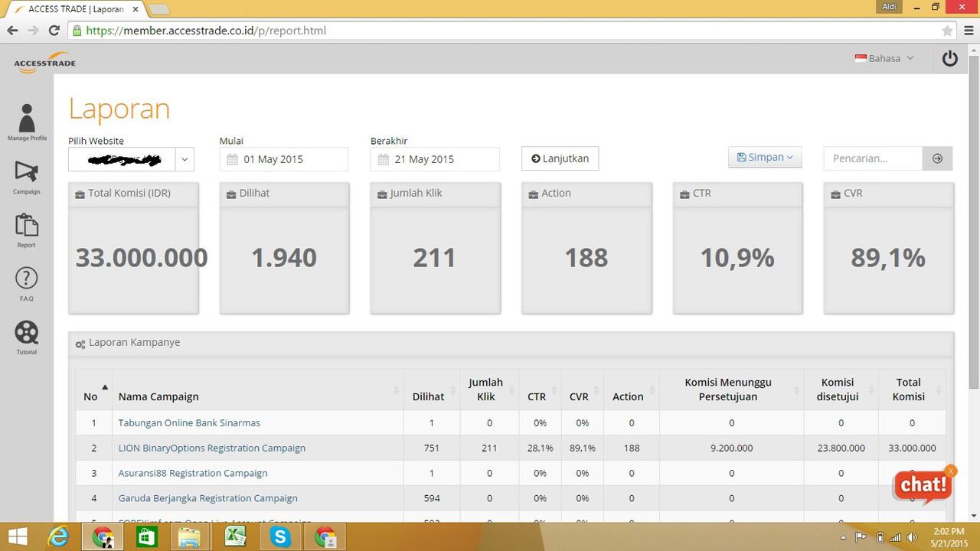Open Asuransi88 Registration Campaign link

193,473
